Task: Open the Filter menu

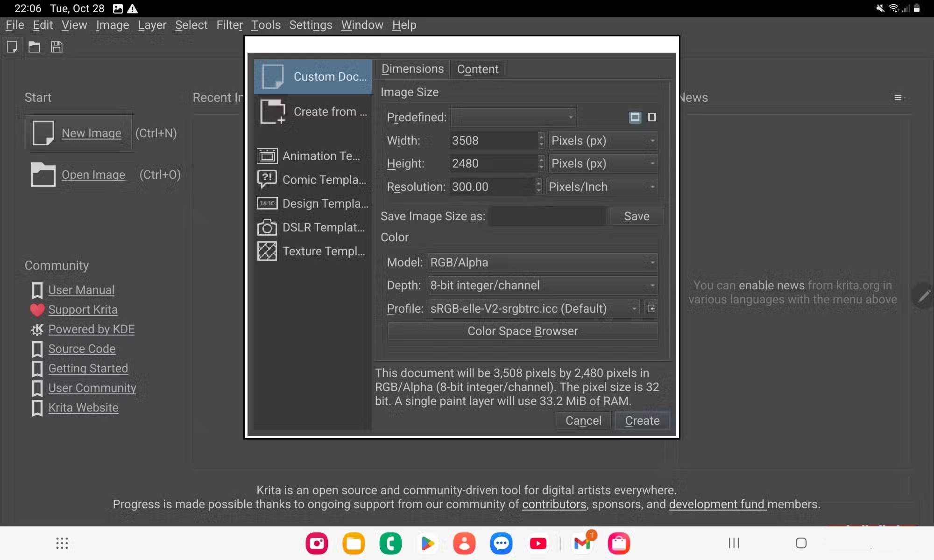Action: [x=229, y=25]
